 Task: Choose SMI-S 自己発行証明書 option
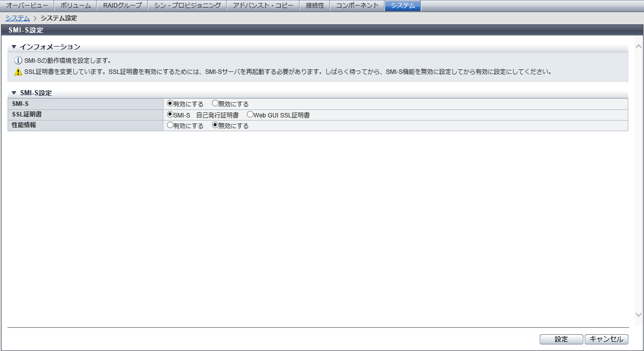coord(170,114)
